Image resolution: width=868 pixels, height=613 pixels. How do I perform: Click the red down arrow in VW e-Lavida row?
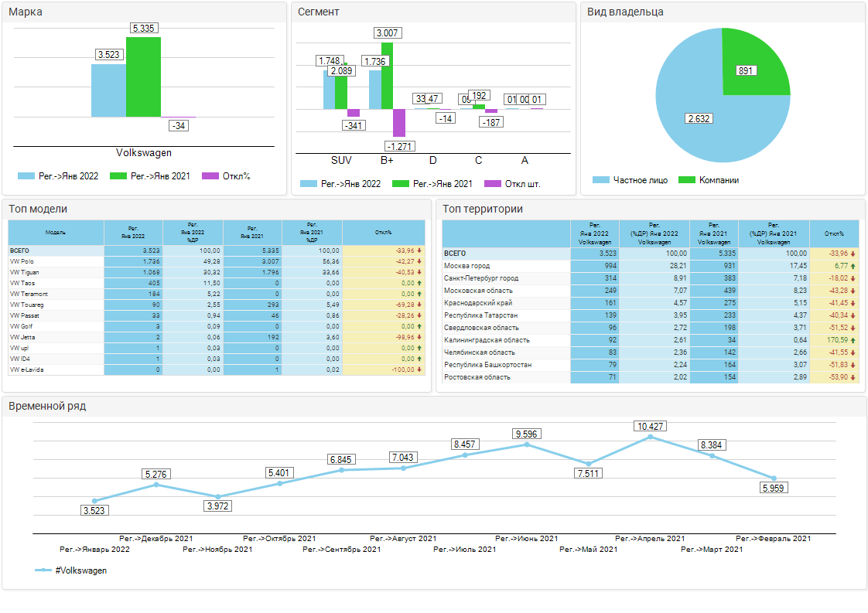[419, 370]
